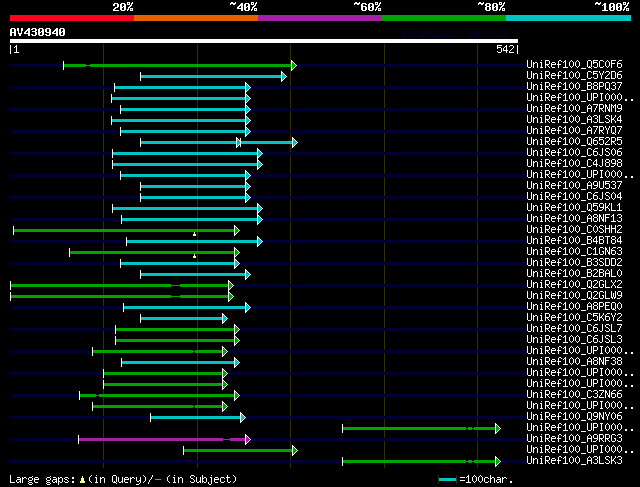This screenshot has height=487, width=640.
Task: Select the UniRef100_A9RRG3 label
Action: click(x=574, y=439)
